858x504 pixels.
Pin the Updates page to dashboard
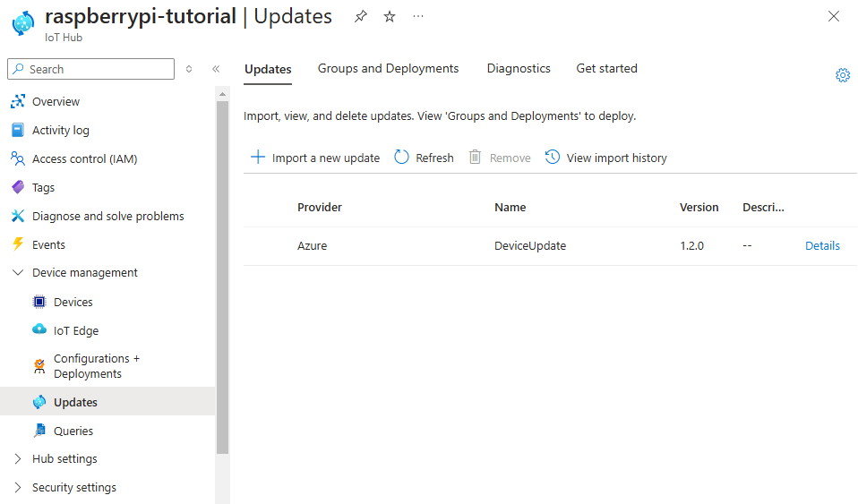click(361, 16)
